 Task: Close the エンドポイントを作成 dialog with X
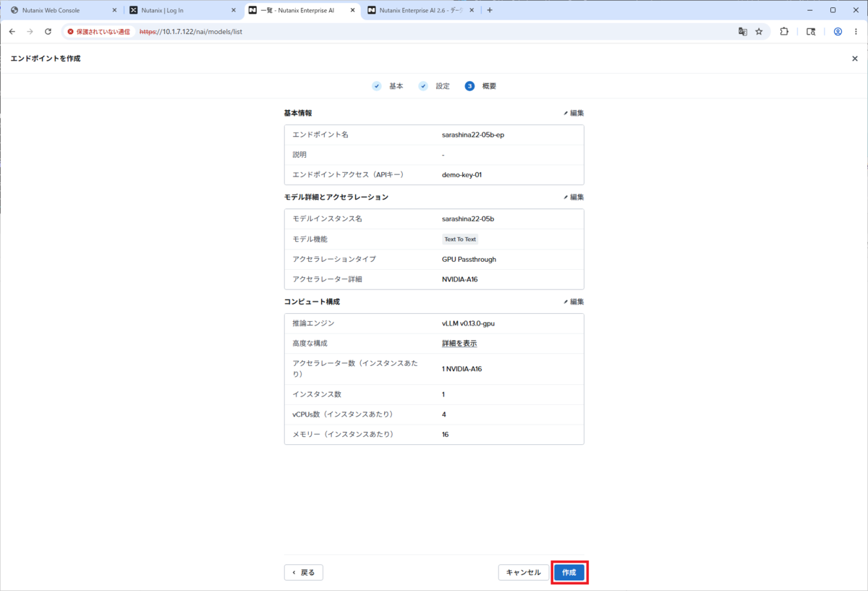tap(854, 59)
